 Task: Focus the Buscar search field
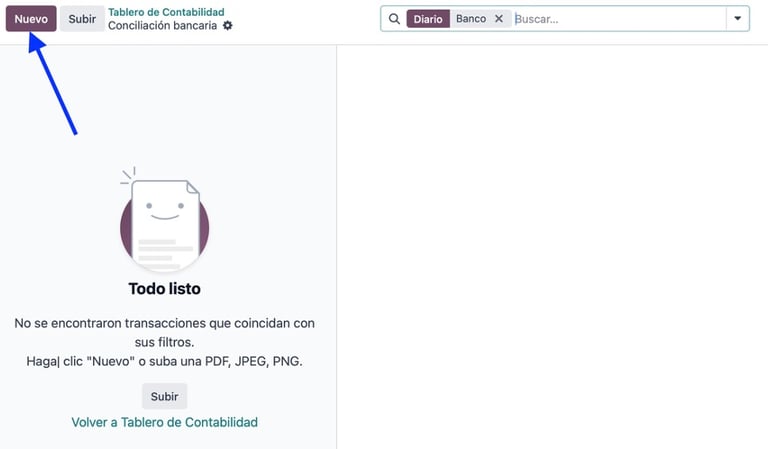pos(619,19)
